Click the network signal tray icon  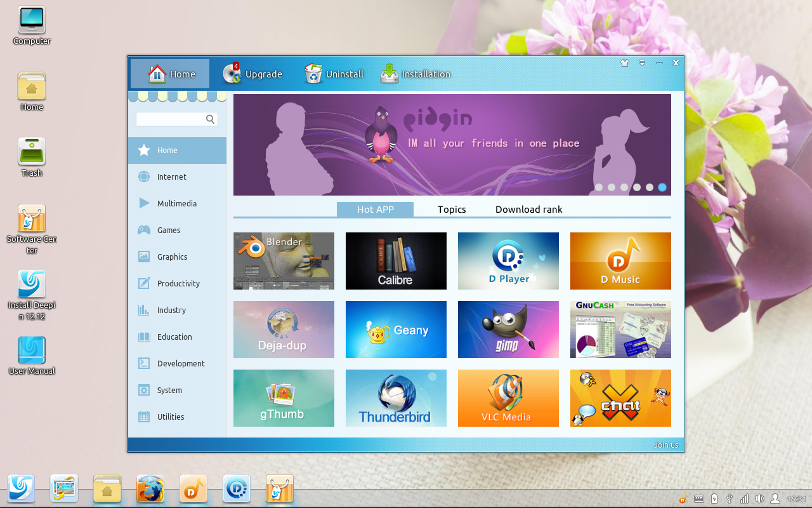pos(745,499)
